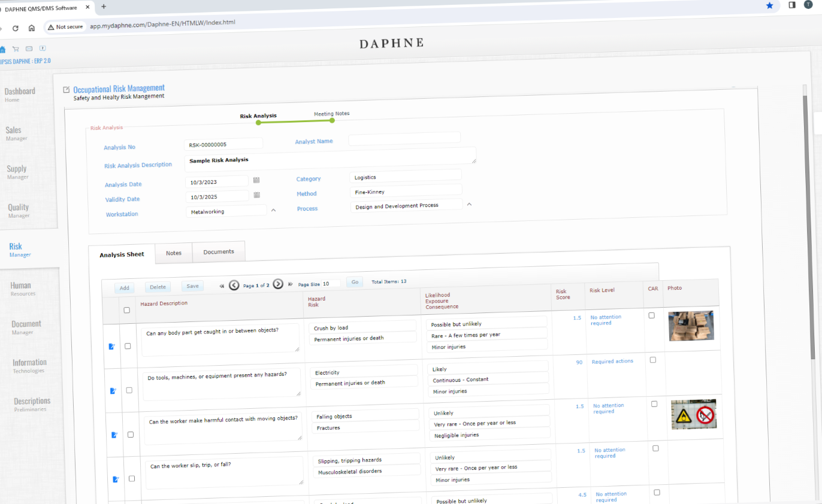Check CAR for the Slipping, tripping hazards row
Image resolution: width=822 pixels, height=504 pixels.
655,448
